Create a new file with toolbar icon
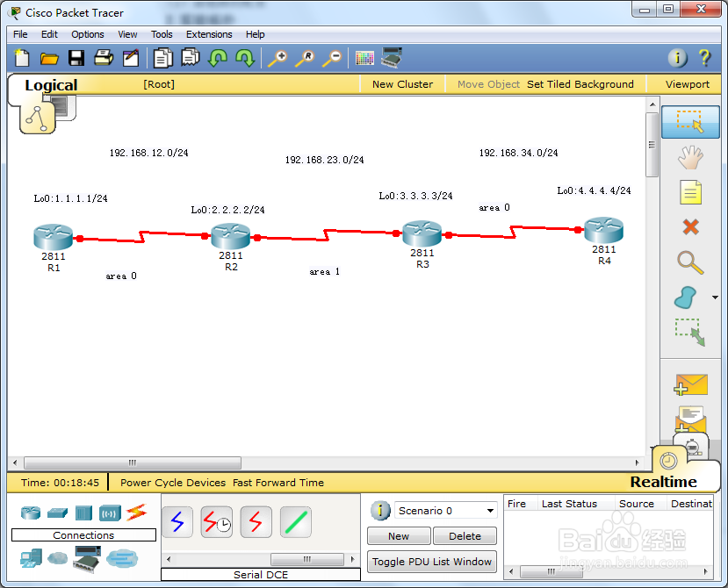728x588 pixels. 22,58
